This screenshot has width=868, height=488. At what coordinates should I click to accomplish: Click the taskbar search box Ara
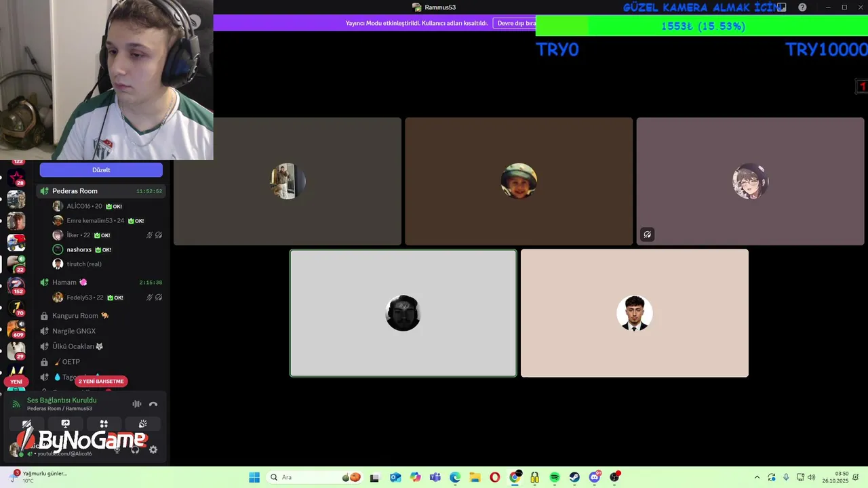(x=315, y=477)
